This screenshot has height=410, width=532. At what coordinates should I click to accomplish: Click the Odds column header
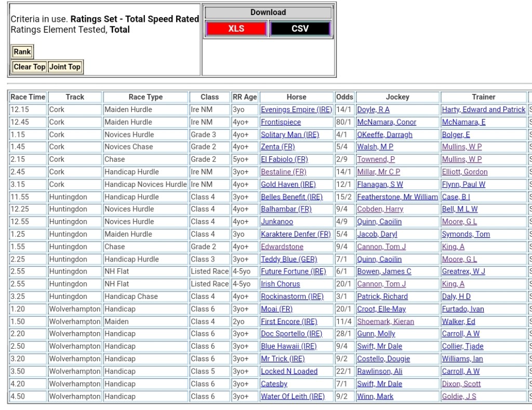pyautogui.click(x=344, y=97)
